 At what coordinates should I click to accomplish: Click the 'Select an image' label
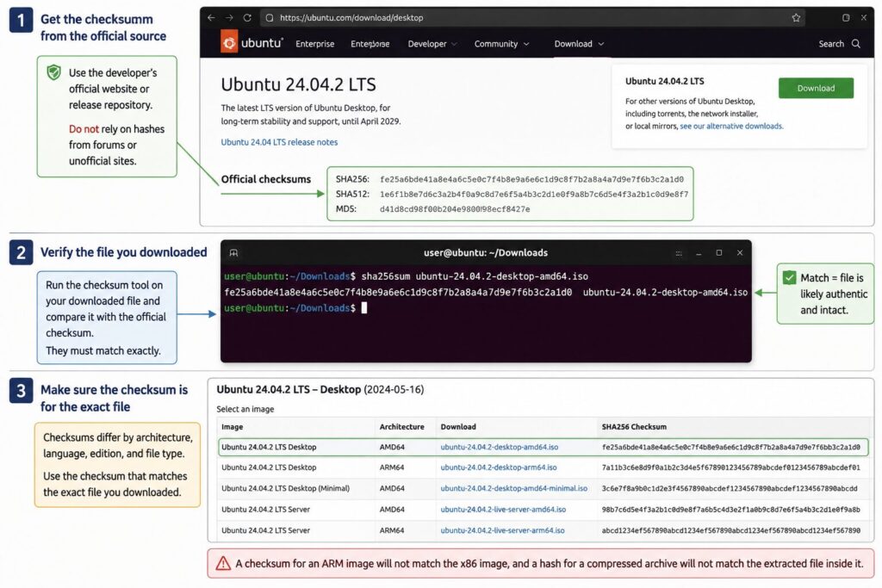click(x=245, y=409)
